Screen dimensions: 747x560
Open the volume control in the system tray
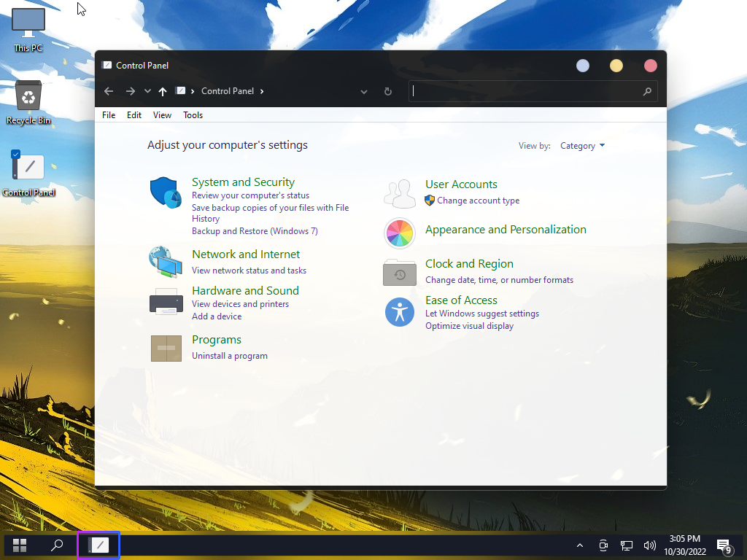(649, 545)
